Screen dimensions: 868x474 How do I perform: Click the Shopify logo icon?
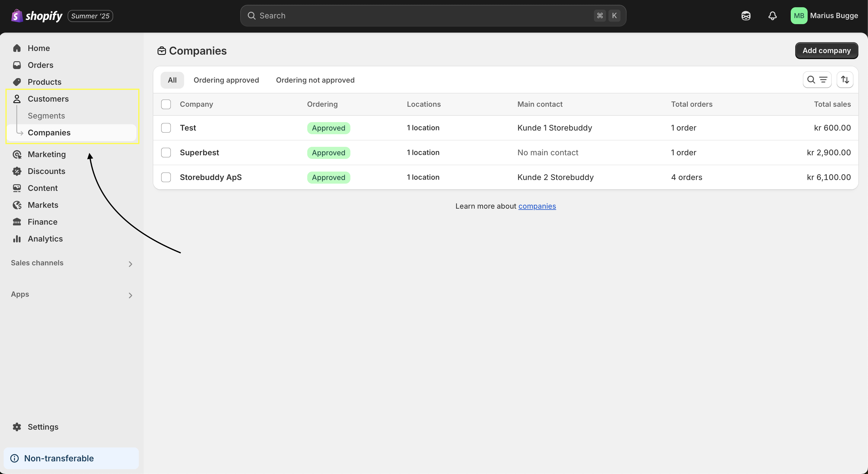pyautogui.click(x=17, y=16)
